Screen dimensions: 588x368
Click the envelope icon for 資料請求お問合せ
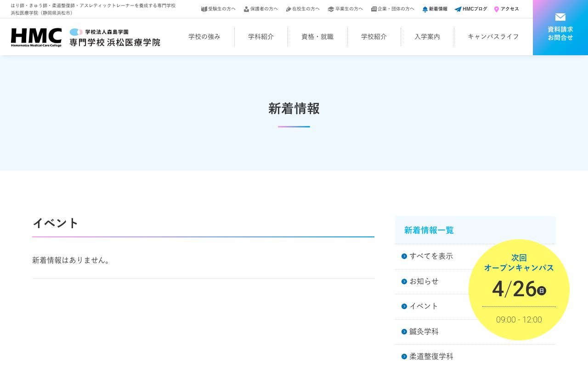point(560,17)
